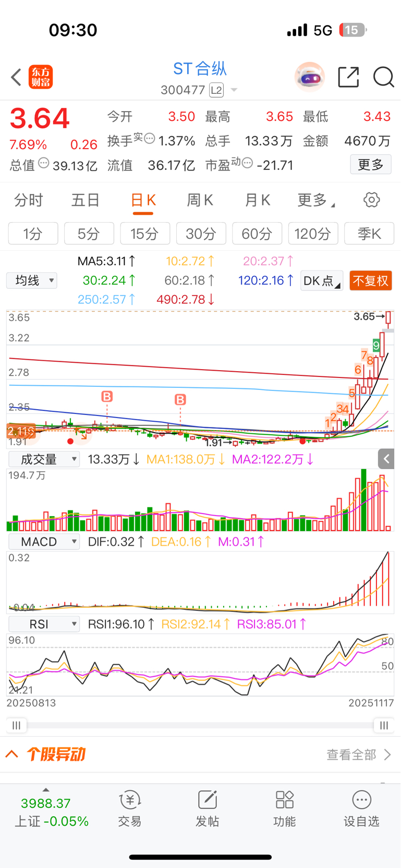Collapse the 个股异动 section chevron
This screenshot has height=868, width=401.
[12, 754]
